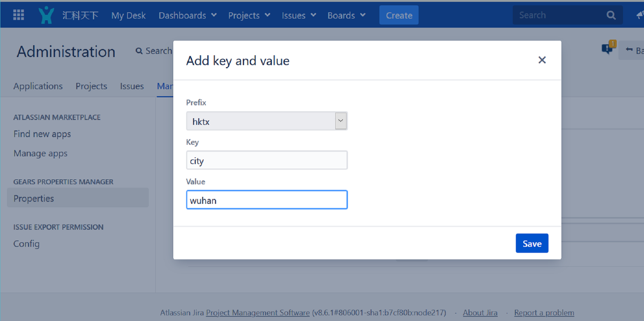The width and height of the screenshot is (644, 321).
Task: Open the Prefix hktx dropdown
Action: click(x=267, y=121)
